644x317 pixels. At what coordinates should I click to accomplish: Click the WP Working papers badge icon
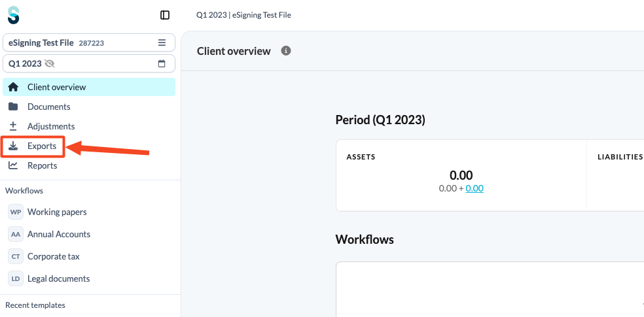tap(16, 212)
